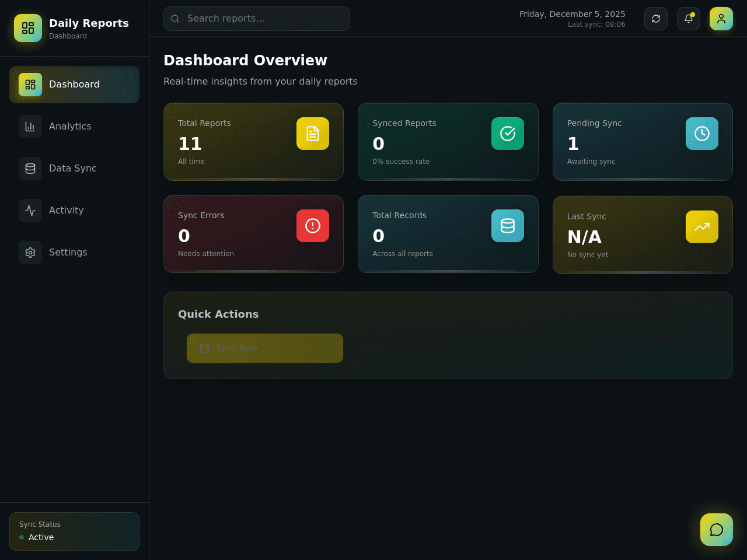Viewport: 747px width, 560px height.
Task: Click the Analytics bar chart icon
Action: pos(30,127)
